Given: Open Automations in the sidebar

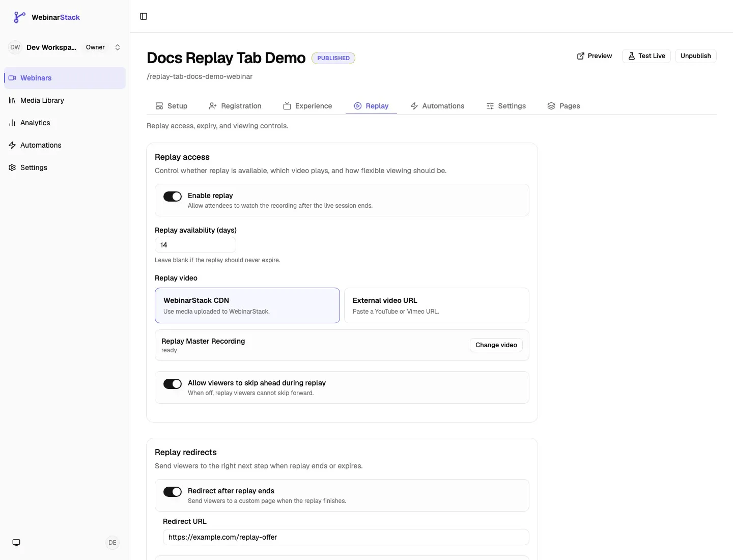Looking at the screenshot, I should point(65,145).
